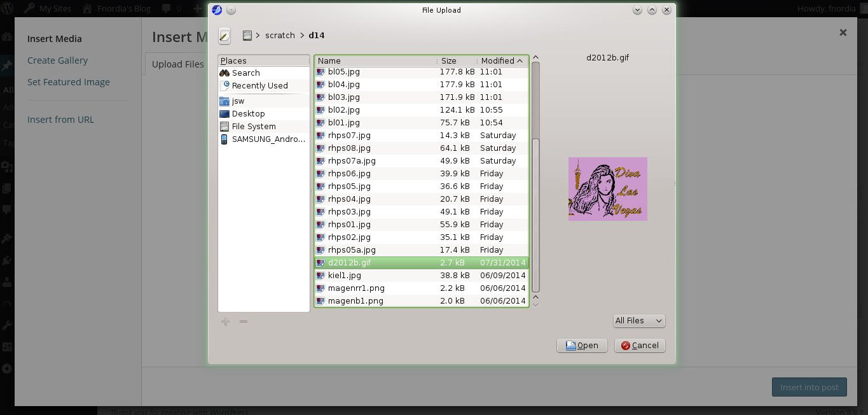868x415 pixels.
Task: Select file bl04.jpg
Action: click(x=421, y=84)
